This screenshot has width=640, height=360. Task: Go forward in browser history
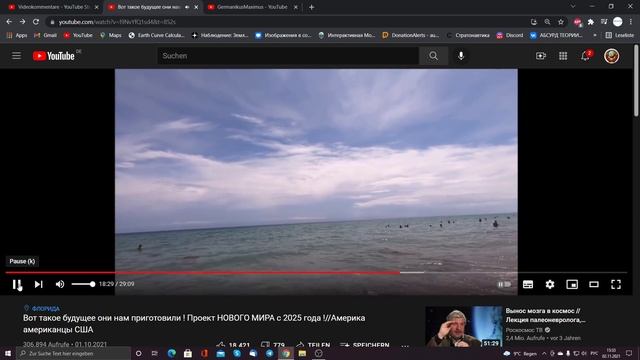click(22, 22)
